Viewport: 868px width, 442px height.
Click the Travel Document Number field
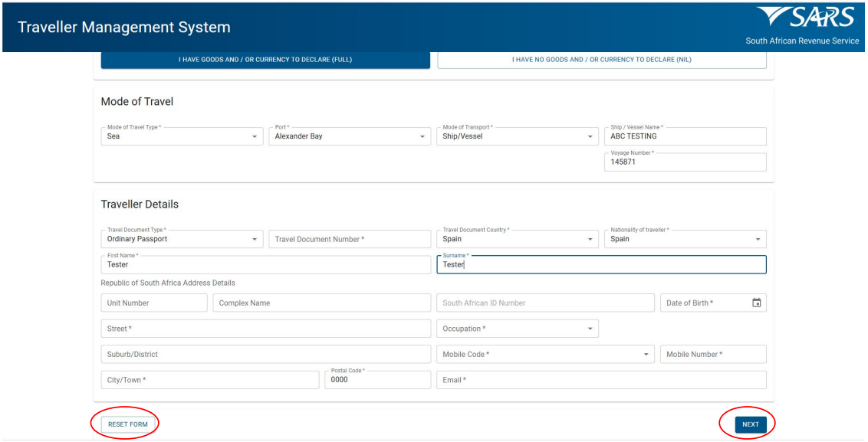(x=349, y=239)
